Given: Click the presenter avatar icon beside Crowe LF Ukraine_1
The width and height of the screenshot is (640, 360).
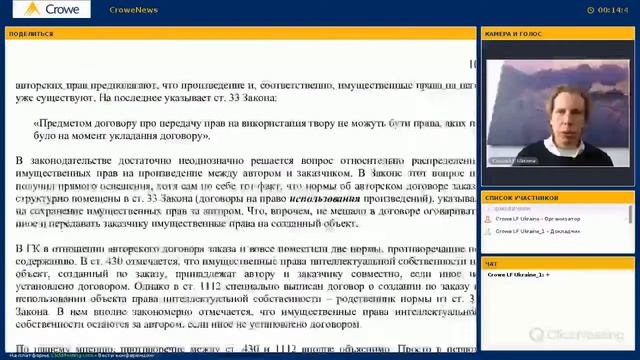Looking at the screenshot, I should (x=488, y=232).
